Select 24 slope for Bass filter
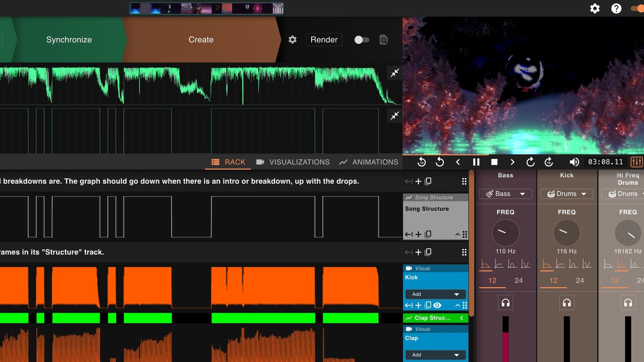 518,281
